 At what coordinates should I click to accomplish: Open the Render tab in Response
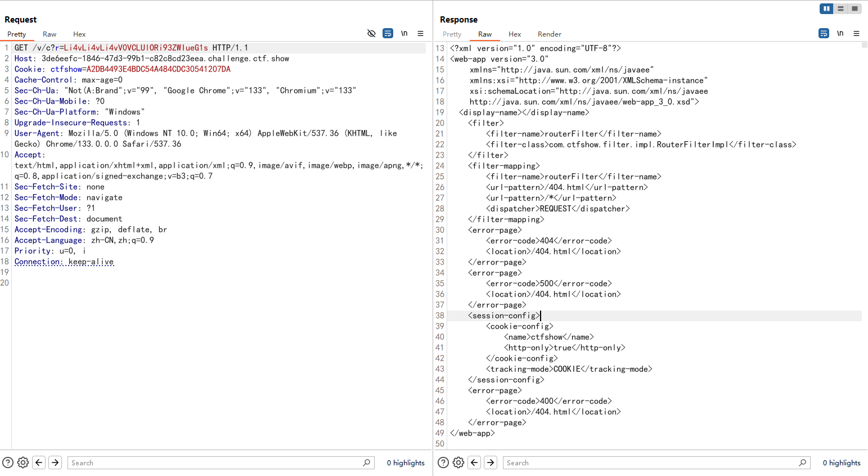(549, 34)
